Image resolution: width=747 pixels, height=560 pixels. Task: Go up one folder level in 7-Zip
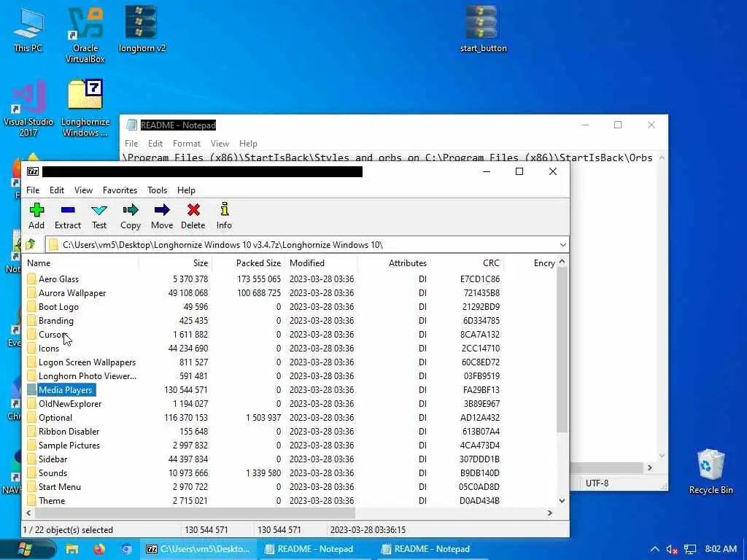31,245
